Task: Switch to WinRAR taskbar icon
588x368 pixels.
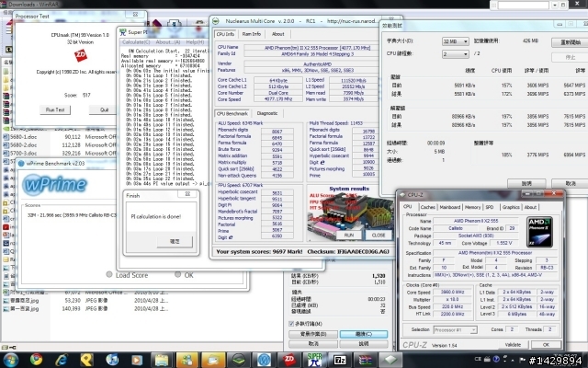Action: tap(366, 360)
